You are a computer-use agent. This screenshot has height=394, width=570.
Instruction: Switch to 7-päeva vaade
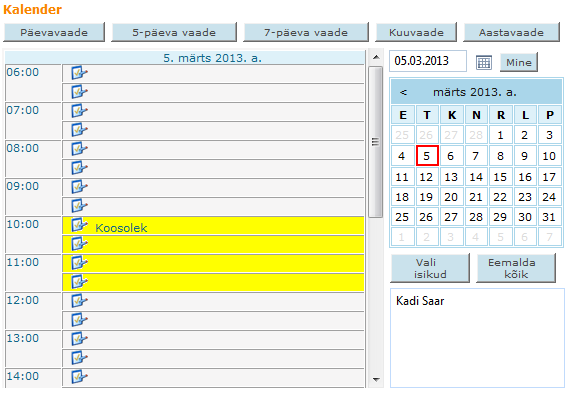pos(306,32)
